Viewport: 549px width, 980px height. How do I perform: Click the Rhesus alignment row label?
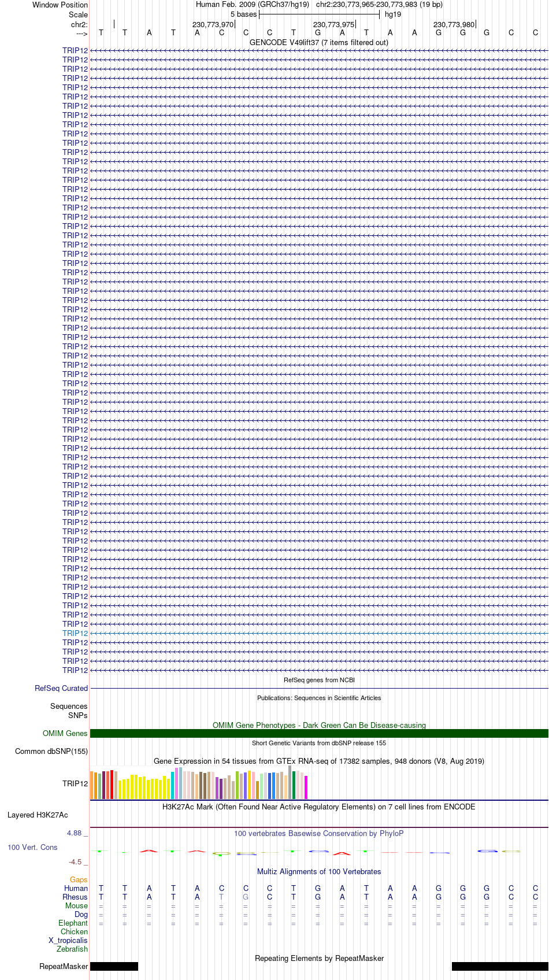75,897
